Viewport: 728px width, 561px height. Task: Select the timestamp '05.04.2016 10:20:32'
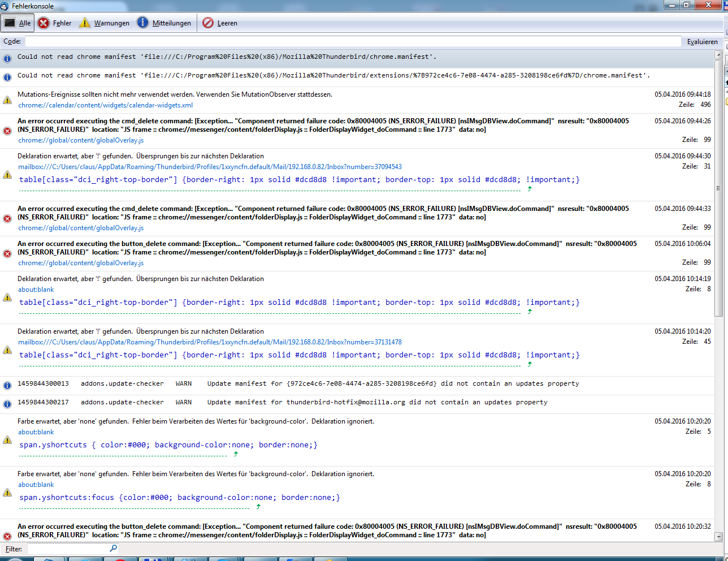tap(683, 527)
